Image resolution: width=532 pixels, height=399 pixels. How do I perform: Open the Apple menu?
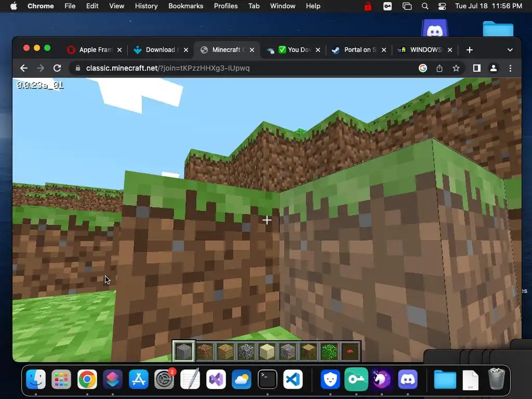[14, 6]
